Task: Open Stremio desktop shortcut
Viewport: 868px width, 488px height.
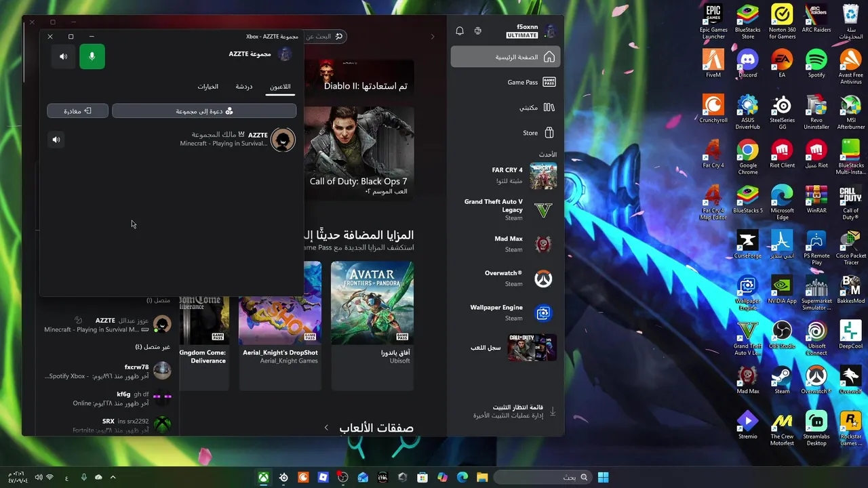Action: (748, 426)
